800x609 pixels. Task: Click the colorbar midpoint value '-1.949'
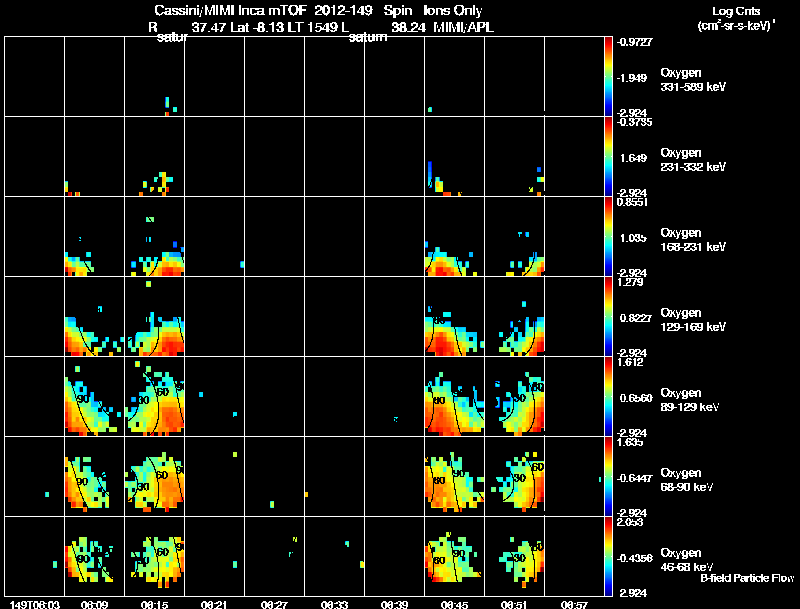point(634,78)
